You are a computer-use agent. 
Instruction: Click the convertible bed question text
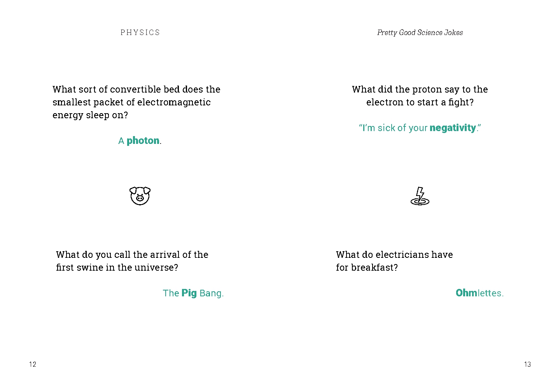[136, 102]
